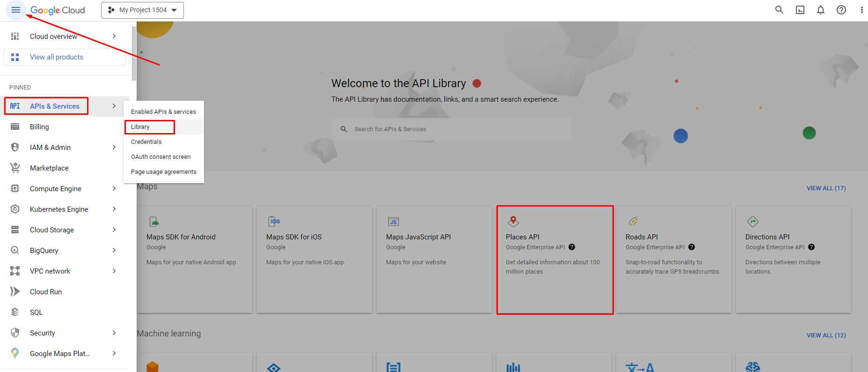Image resolution: width=868 pixels, height=372 pixels.
Task: Click the three-dot settings menu icon
Action: coord(861,10)
